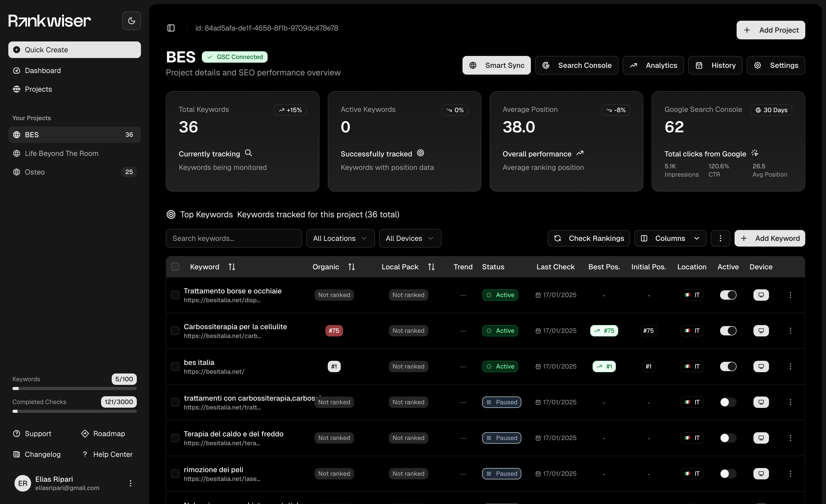Toggle dark mode moon icon

tap(131, 21)
